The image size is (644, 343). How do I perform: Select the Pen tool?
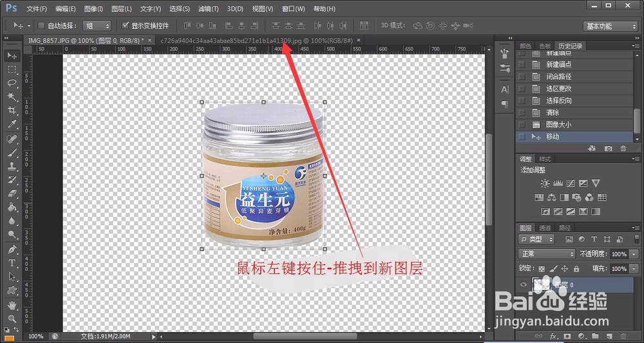click(x=12, y=249)
